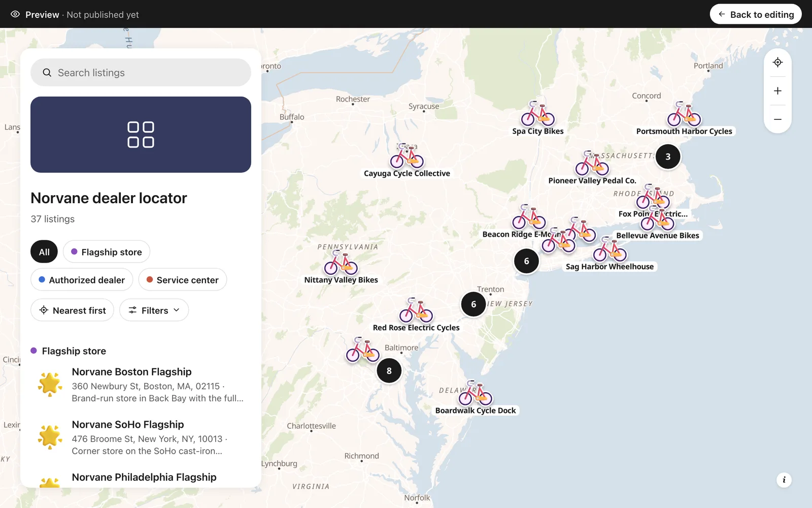This screenshot has width=812, height=508.
Task: Select the Cayuga Cycle Collective bicycle marker
Action: click(407, 156)
